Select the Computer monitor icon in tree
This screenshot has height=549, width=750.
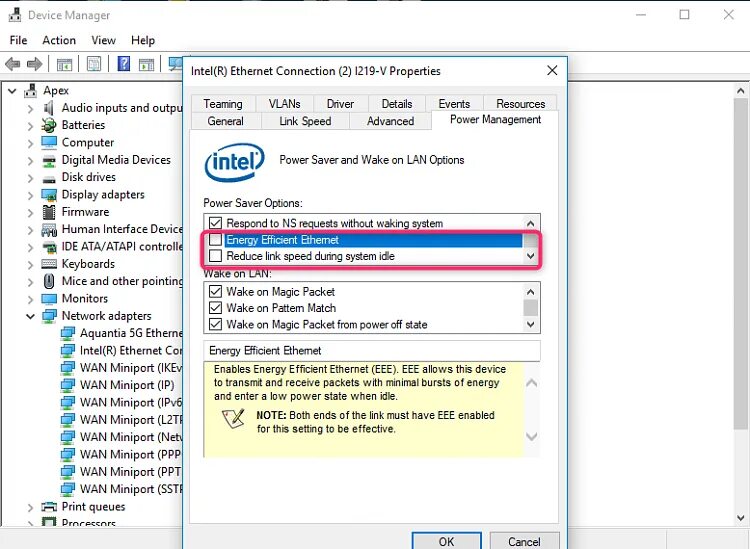(x=49, y=143)
